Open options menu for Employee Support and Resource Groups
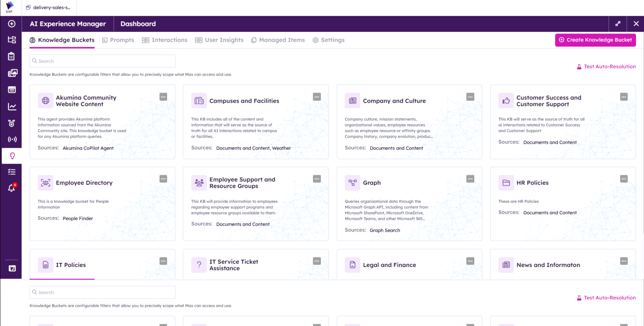Viewport: 644px width, 326px height. (317, 179)
